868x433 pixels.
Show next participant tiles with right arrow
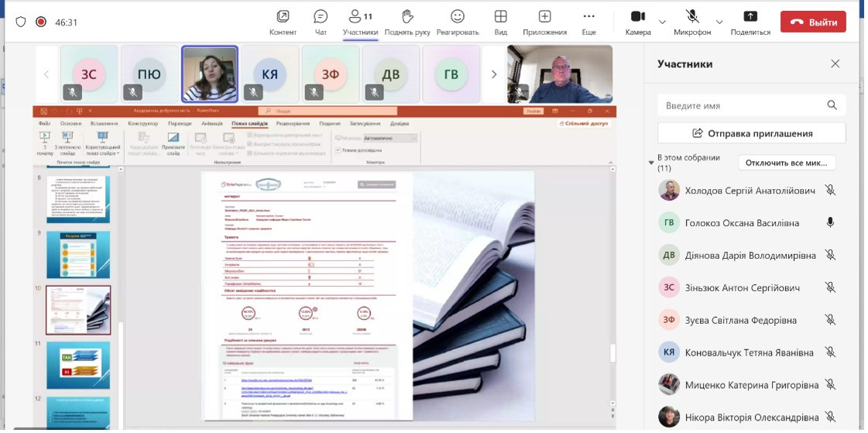click(x=494, y=74)
